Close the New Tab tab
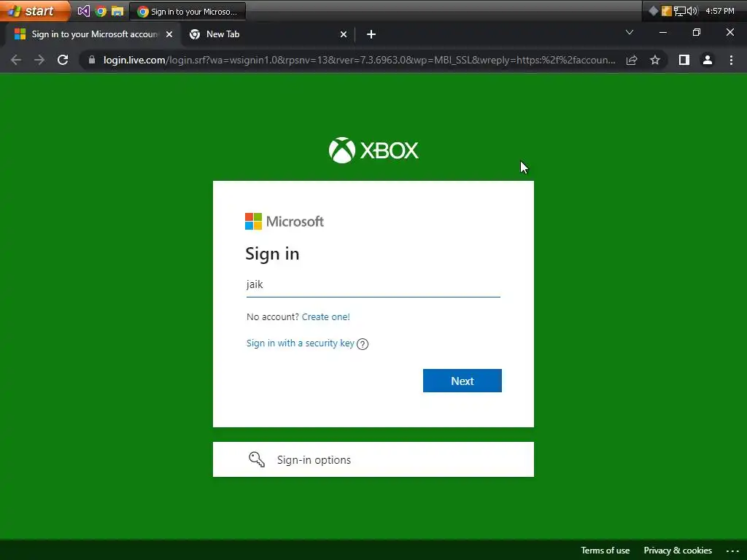 coord(344,34)
